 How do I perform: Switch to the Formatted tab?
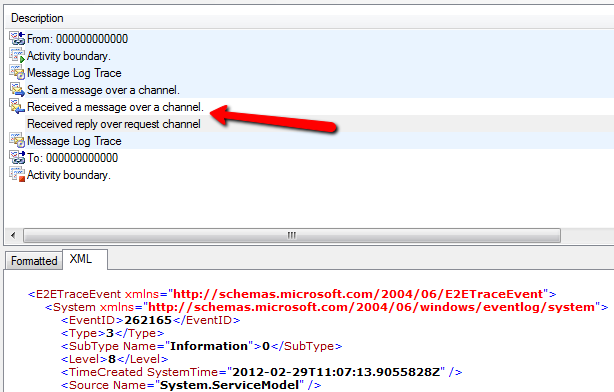coord(34,261)
